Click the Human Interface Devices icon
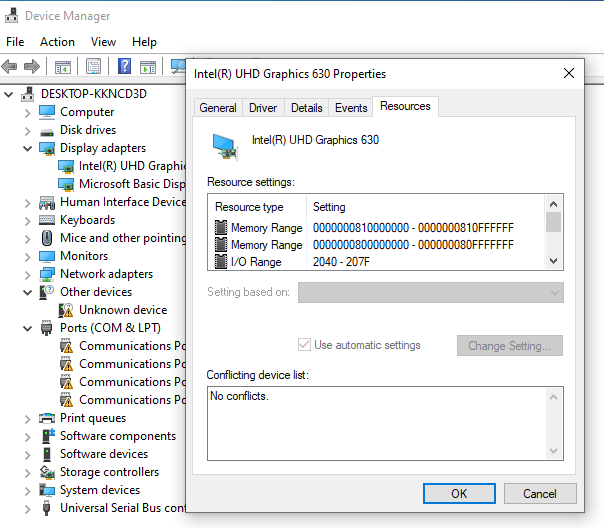Screen dimensions: 604x528 (47, 202)
